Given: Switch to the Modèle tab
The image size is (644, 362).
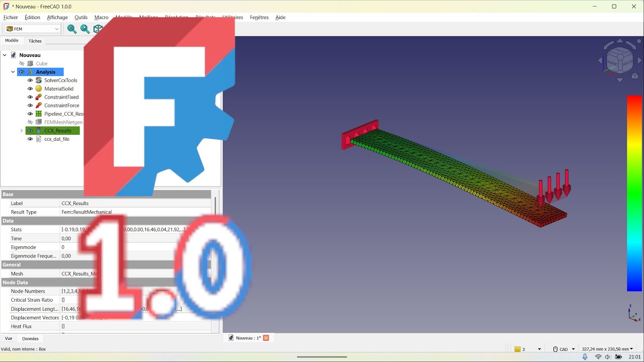Looking at the screenshot, I should coord(12,41).
